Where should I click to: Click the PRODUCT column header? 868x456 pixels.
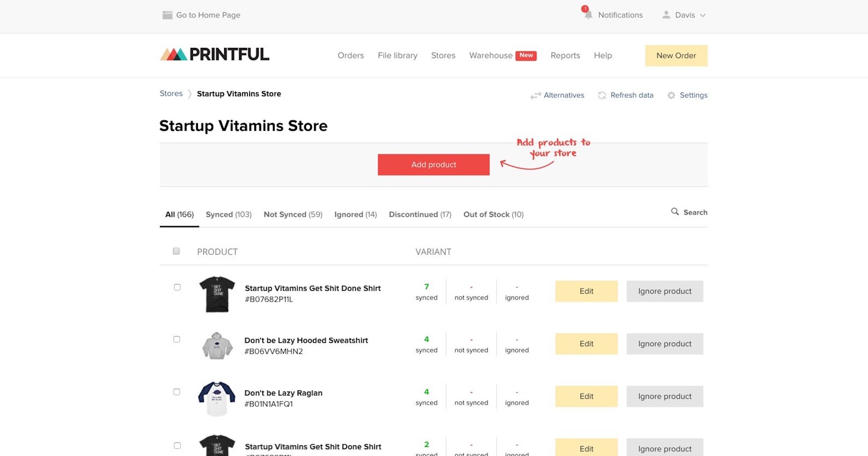(x=217, y=252)
